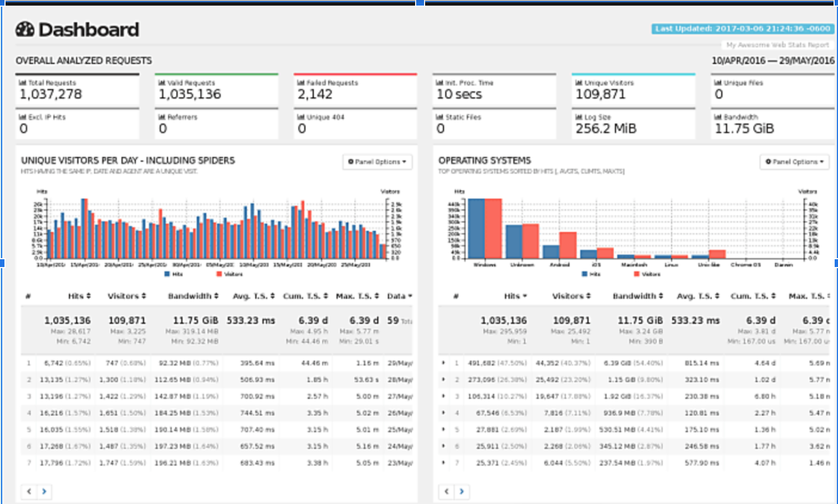
Task: Expand Operating Systems row 5 with 27,881 hits
Action: click(443, 429)
